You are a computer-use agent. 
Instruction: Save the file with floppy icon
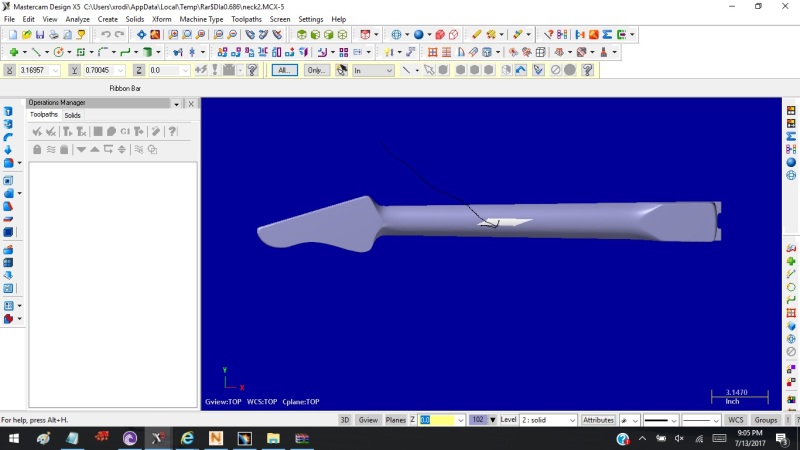[x=40, y=35]
